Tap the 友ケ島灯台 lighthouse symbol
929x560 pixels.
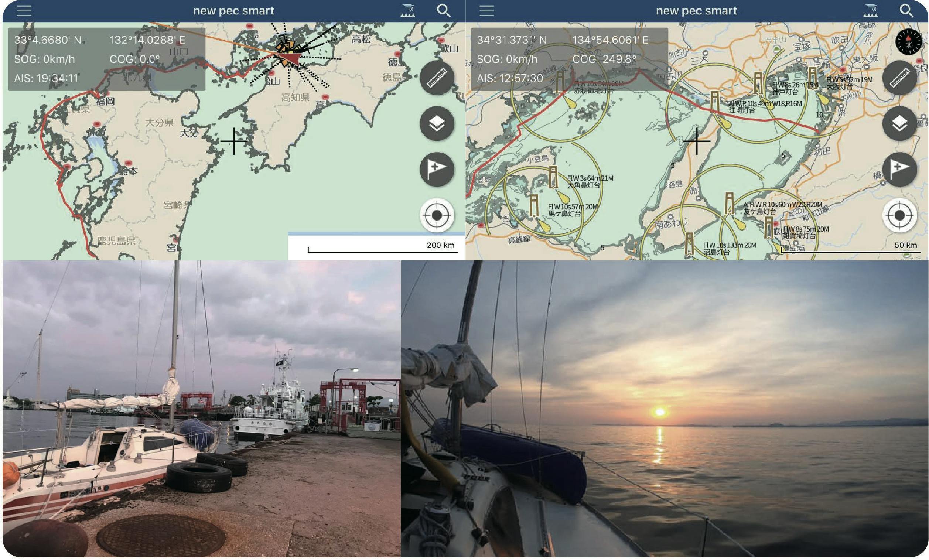point(729,204)
